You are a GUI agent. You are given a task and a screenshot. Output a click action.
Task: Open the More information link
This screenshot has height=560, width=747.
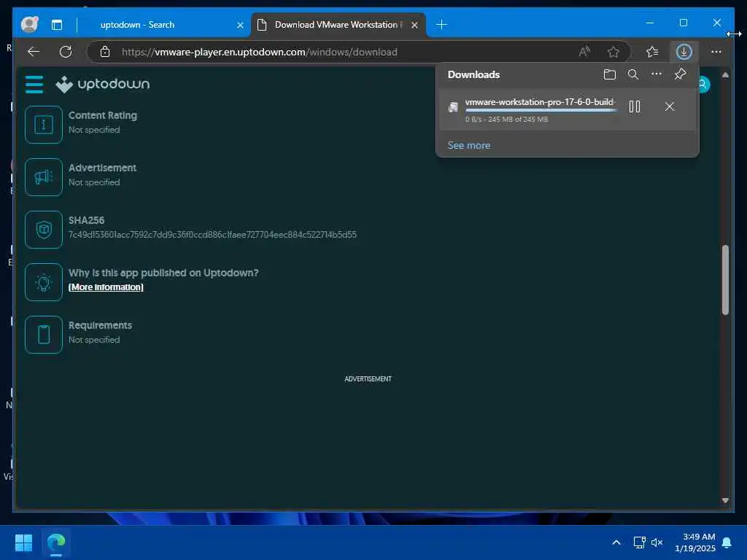click(x=106, y=287)
